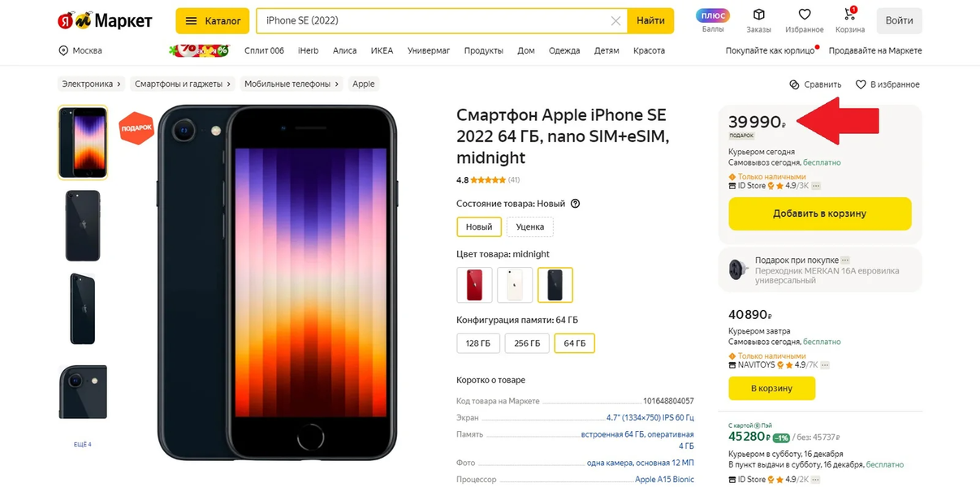Image resolution: width=980 pixels, height=487 pixels.
Task: Select the red color swatch
Action: 474,285
